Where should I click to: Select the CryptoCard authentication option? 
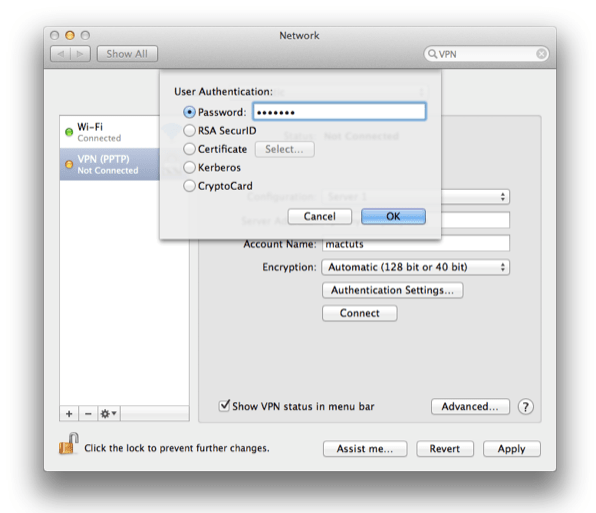(x=189, y=186)
